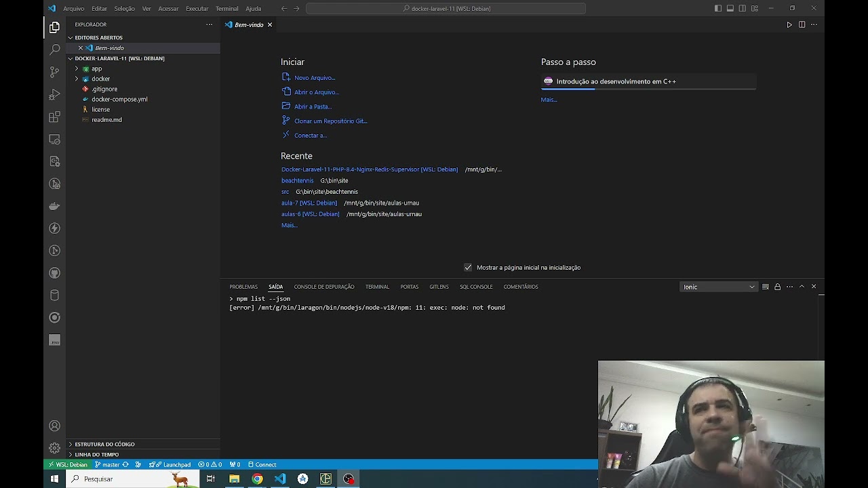Expand the Linha do Tempo section
The width and height of the screenshot is (868, 488).
[x=96, y=454]
